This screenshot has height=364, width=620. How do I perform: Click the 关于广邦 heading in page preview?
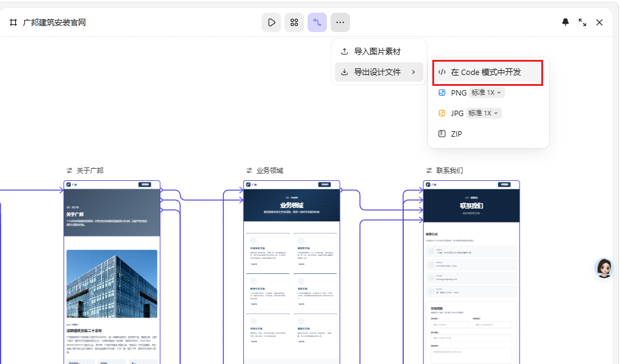pyautogui.click(x=75, y=215)
